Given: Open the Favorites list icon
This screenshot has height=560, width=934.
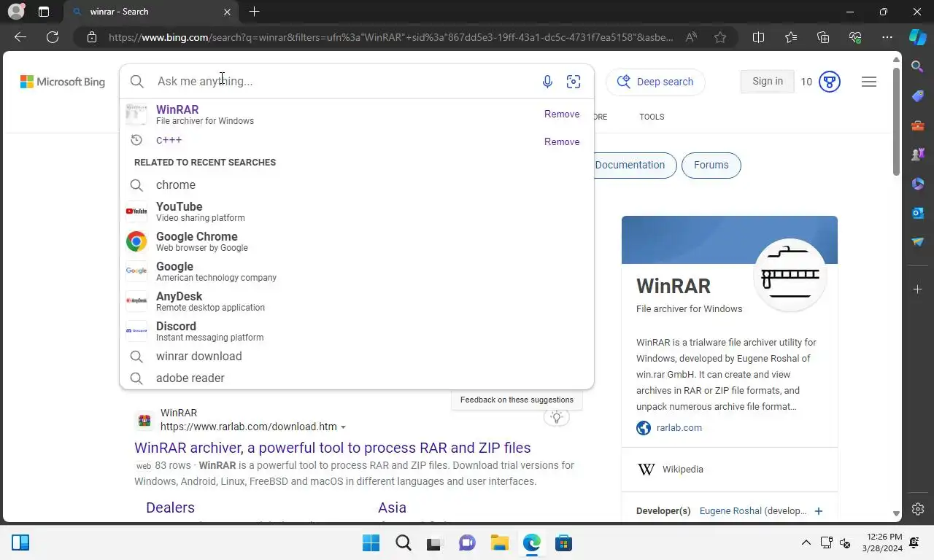Looking at the screenshot, I should click(x=791, y=37).
